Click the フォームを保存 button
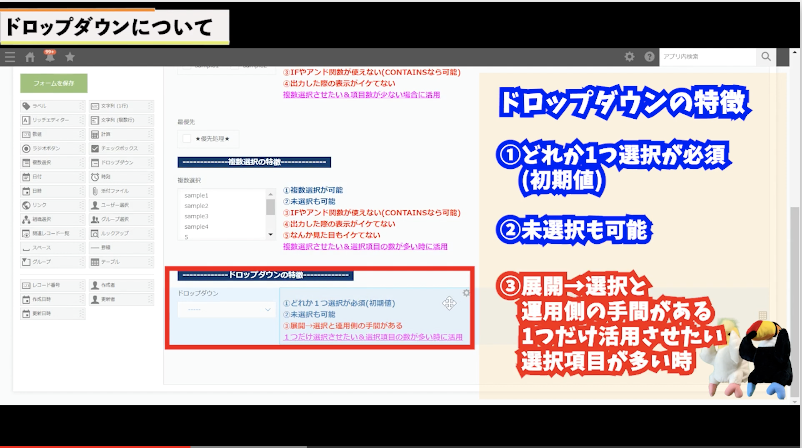The image size is (802, 448). tap(53, 84)
